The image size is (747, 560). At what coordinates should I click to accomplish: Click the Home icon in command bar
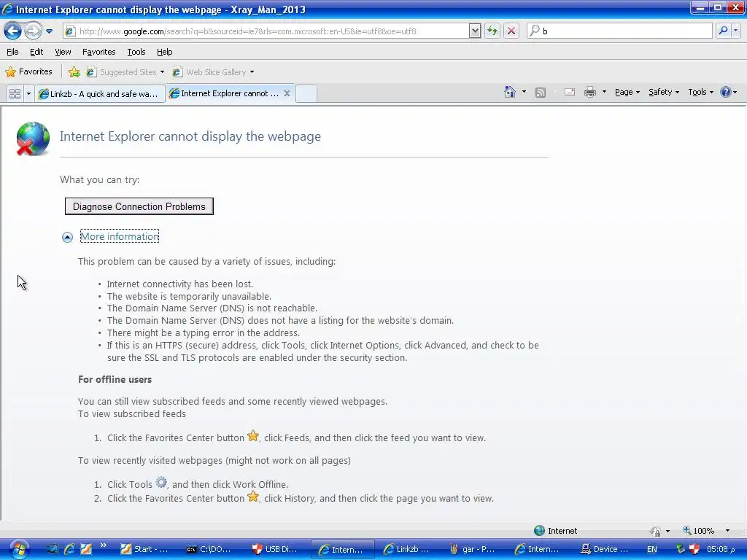(510, 92)
